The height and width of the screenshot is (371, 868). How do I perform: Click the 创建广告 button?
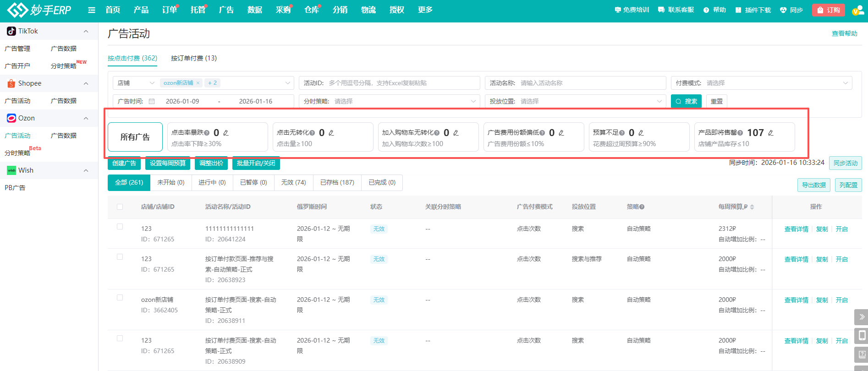124,163
